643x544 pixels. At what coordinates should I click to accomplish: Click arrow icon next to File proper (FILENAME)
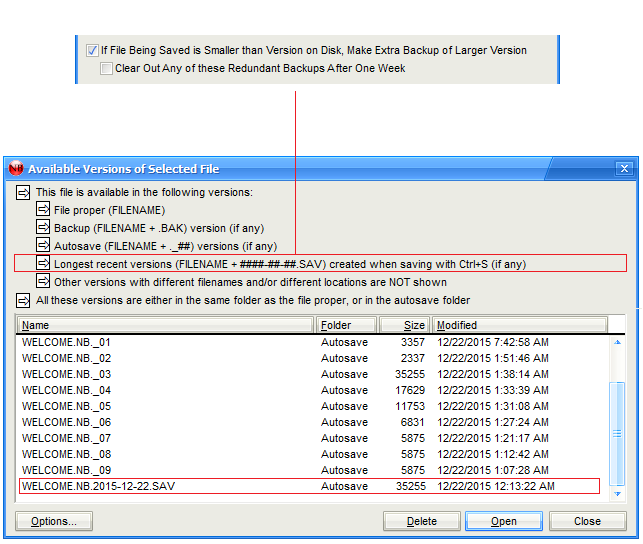[43, 210]
